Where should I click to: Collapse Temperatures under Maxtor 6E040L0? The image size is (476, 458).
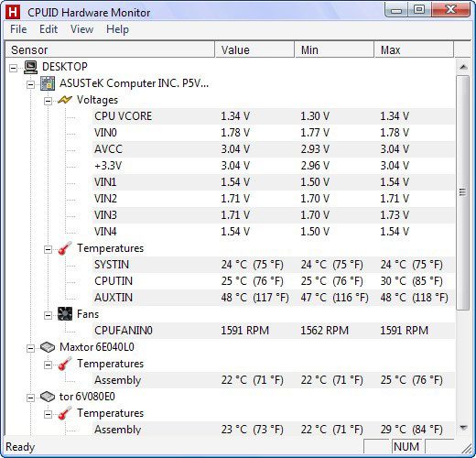[x=48, y=365]
